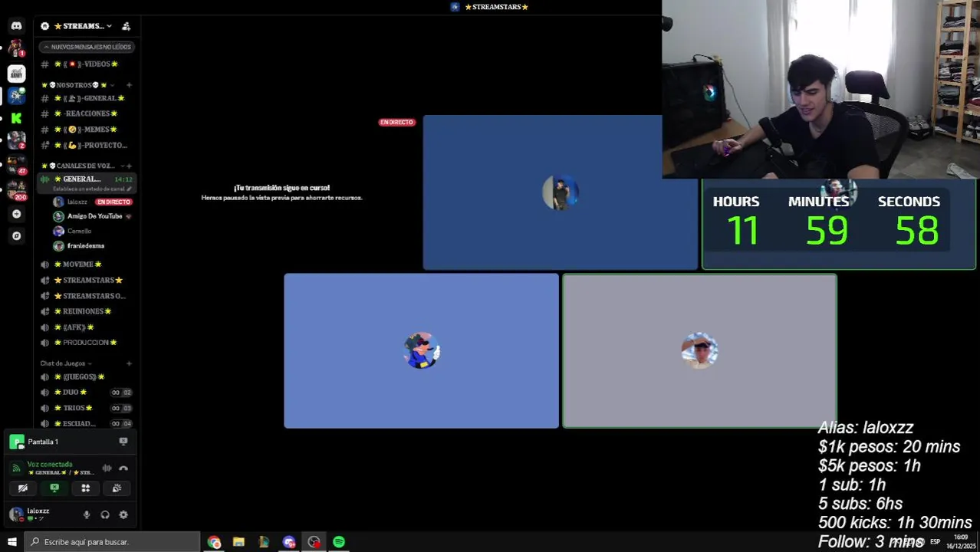
Task: Join the PRODUCCION voice channel
Action: 87,343
